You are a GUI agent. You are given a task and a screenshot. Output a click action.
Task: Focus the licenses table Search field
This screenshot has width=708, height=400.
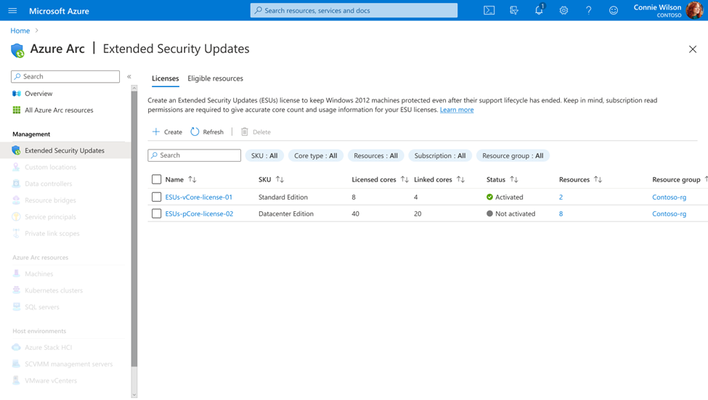[194, 155]
